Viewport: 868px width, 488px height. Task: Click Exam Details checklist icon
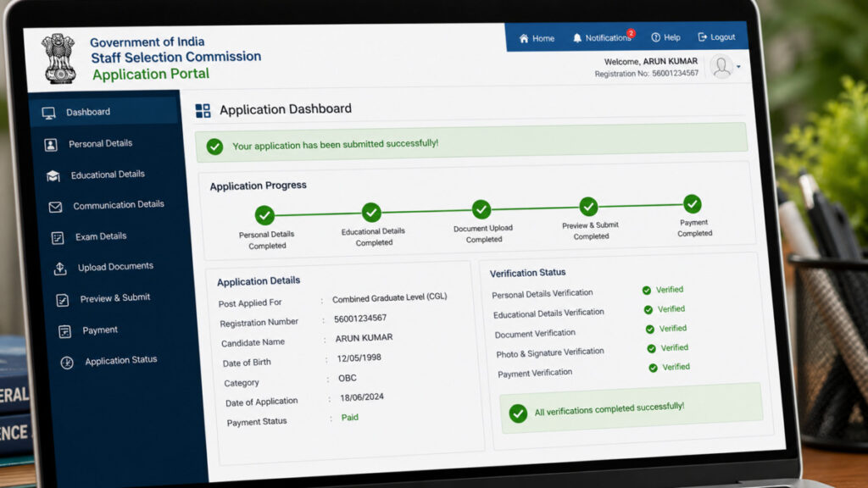click(x=58, y=238)
